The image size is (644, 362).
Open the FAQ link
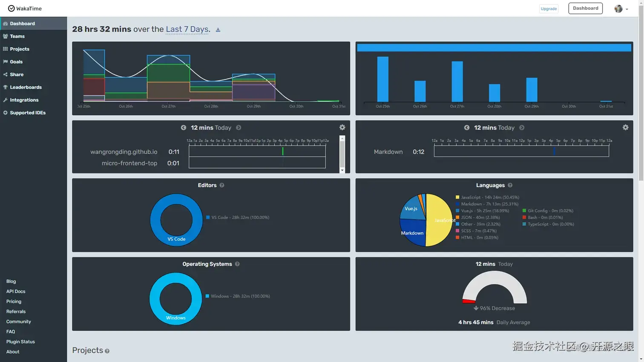11,331
